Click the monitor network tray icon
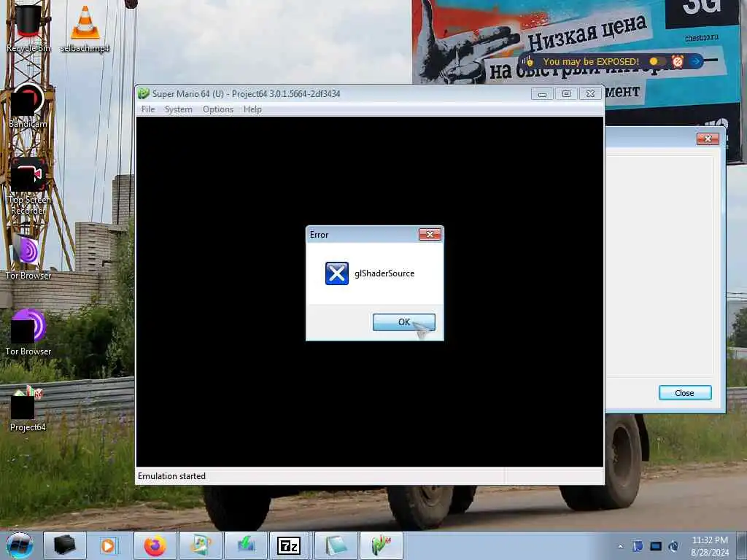The image size is (747, 560). 656,546
